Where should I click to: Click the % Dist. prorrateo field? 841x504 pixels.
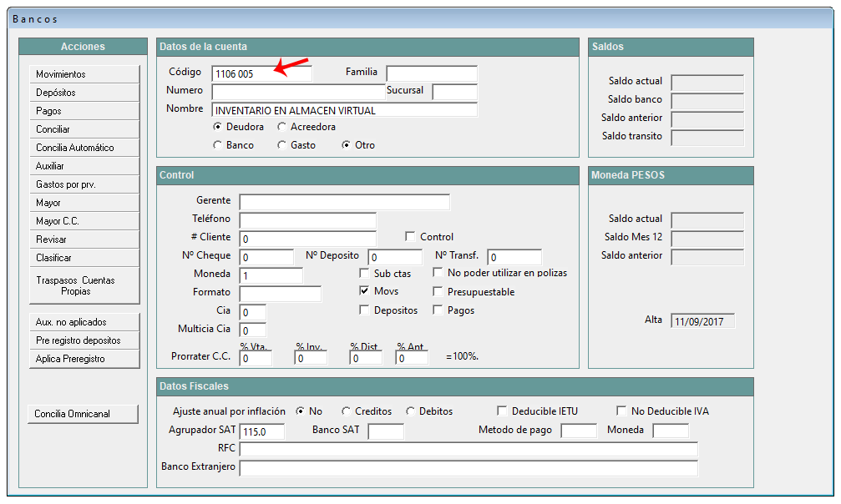click(x=366, y=358)
